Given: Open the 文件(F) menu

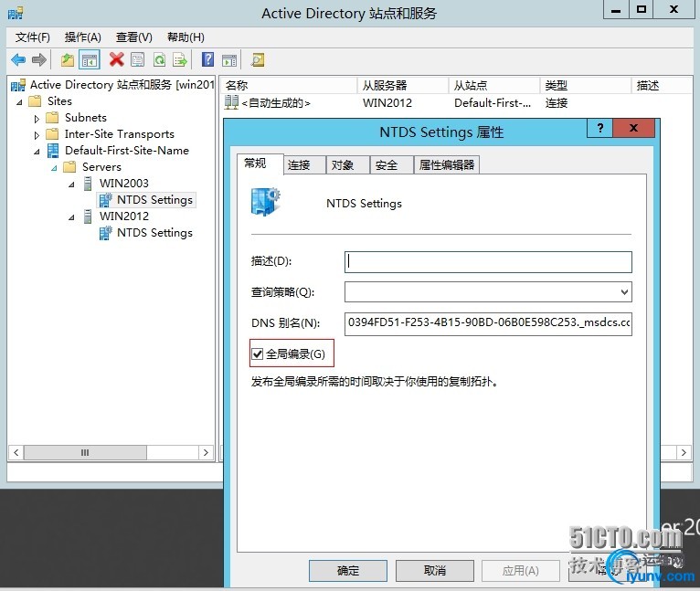Looking at the screenshot, I should click(x=33, y=37).
